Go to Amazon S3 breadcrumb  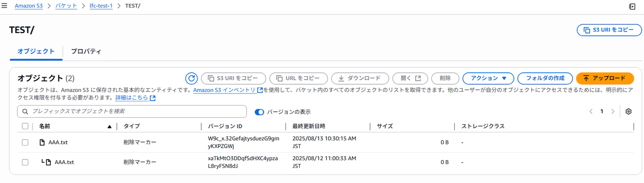tap(29, 6)
